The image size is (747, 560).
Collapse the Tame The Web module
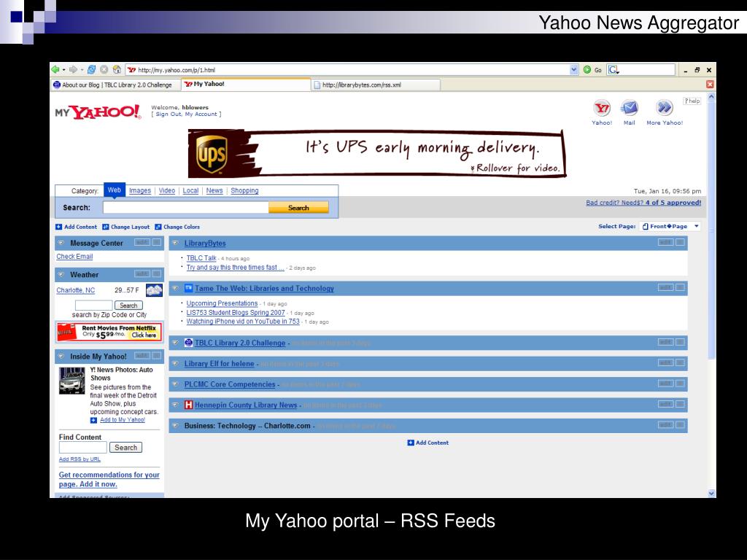click(x=175, y=288)
